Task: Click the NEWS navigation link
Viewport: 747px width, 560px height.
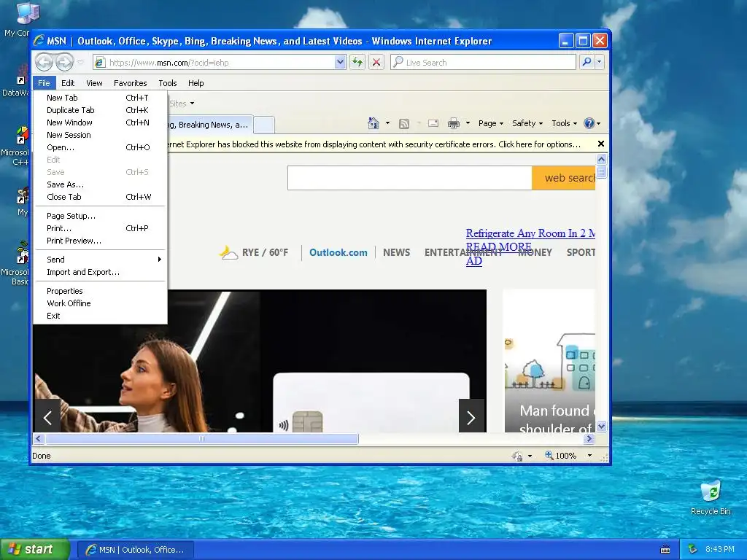Action: pyautogui.click(x=396, y=252)
